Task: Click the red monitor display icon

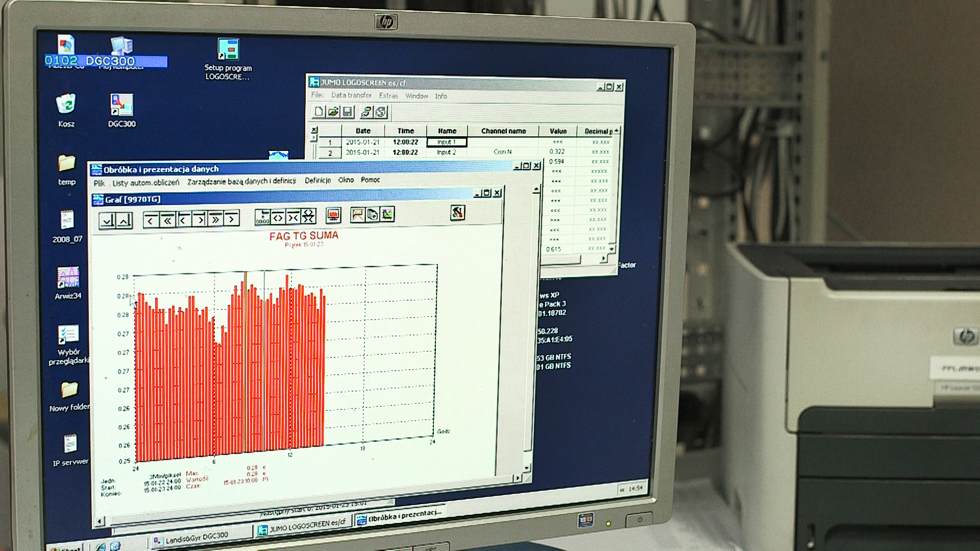Action: tap(333, 215)
